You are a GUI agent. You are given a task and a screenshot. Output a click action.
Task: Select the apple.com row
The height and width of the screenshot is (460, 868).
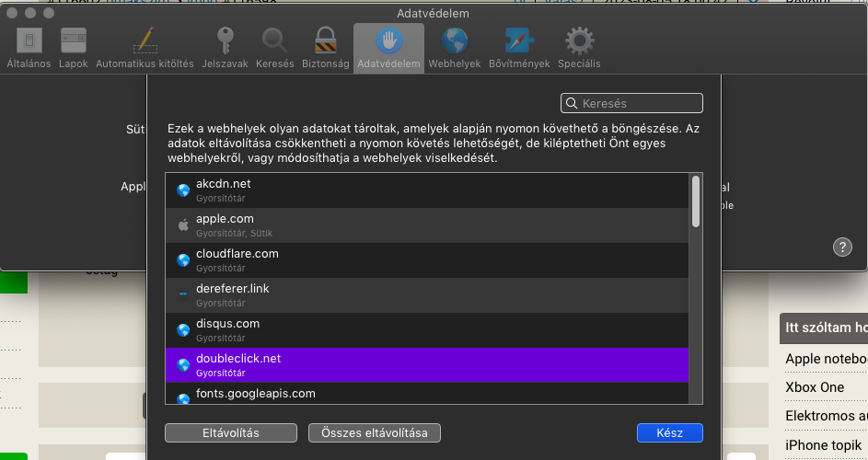click(426, 225)
